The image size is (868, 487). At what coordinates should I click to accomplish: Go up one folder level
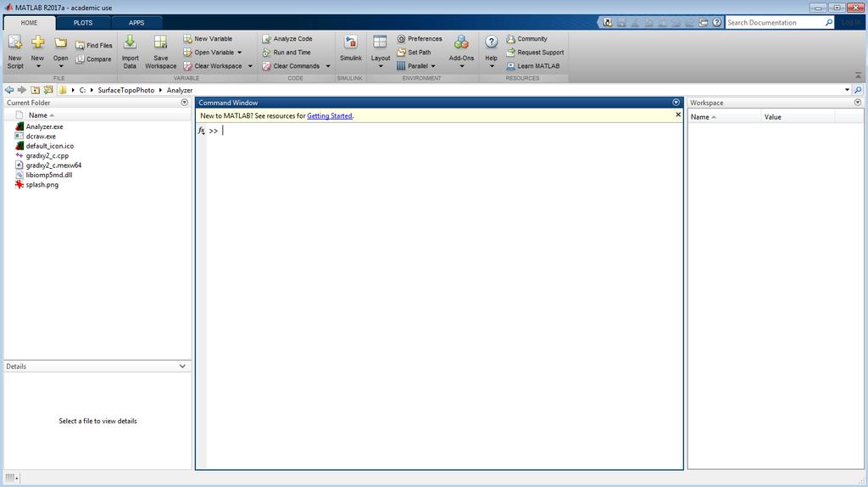click(x=36, y=90)
